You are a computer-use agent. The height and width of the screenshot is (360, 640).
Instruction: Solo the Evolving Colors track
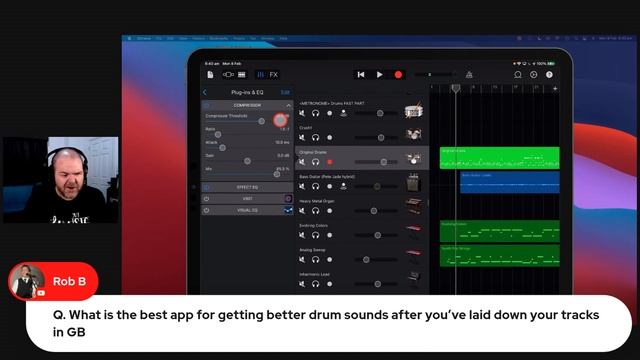pos(316,236)
